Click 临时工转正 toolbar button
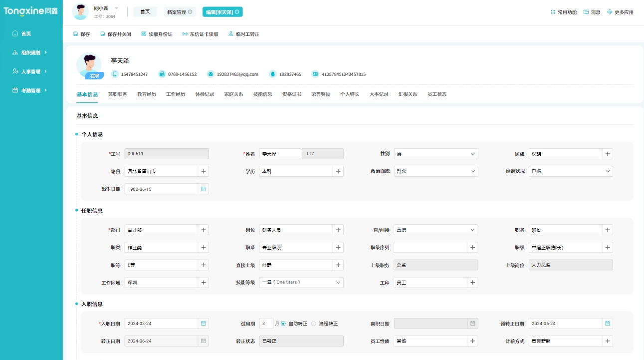Screen dimensions: 644x360 [x=243, y=34]
